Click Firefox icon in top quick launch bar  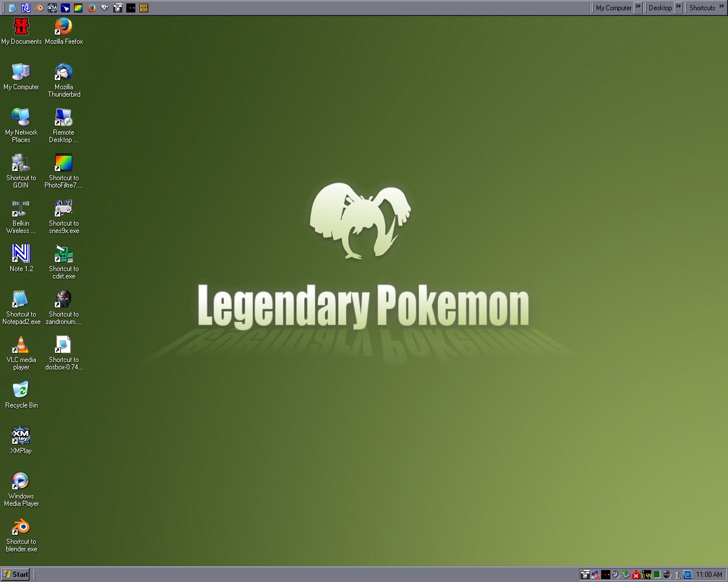click(x=92, y=8)
